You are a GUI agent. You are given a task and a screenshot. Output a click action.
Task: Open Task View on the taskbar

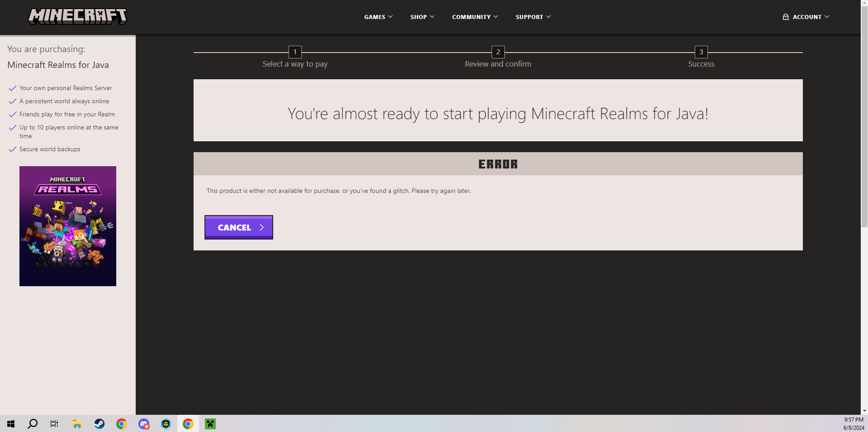54,424
